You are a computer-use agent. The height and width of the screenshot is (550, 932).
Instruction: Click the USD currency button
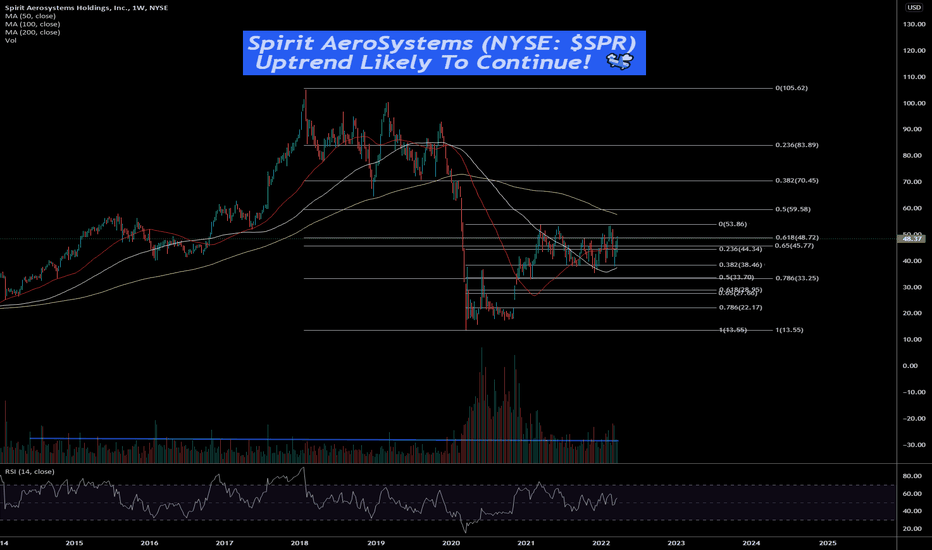click(x=914, y=7)
